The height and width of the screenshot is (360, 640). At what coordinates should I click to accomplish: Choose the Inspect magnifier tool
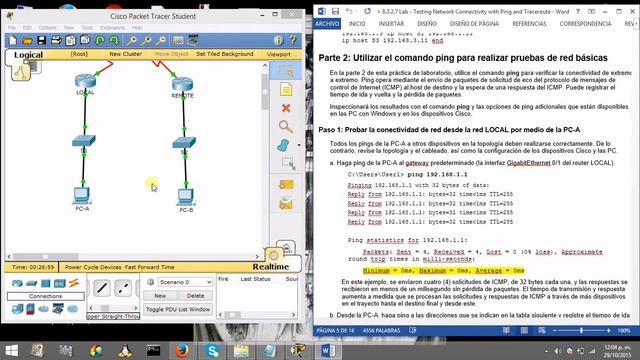pyautogui.click(x=286, y=127)
